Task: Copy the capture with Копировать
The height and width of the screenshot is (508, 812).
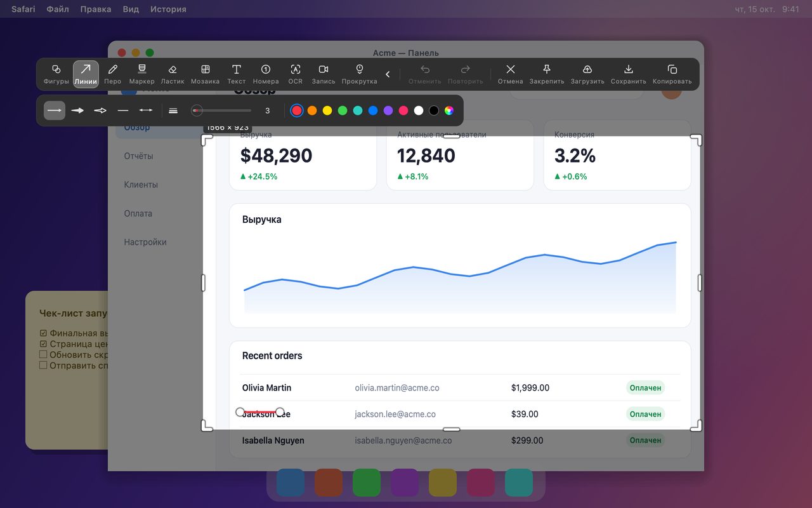Action: [672, 74]
